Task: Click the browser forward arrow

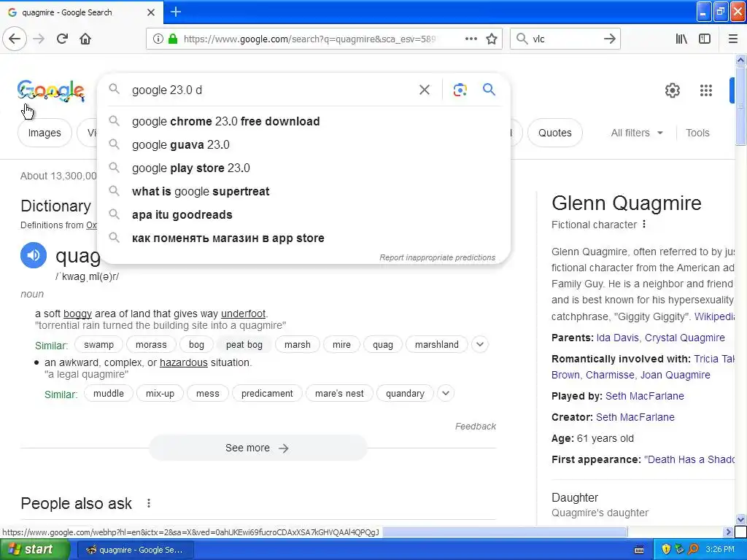Action: [39, 39]
